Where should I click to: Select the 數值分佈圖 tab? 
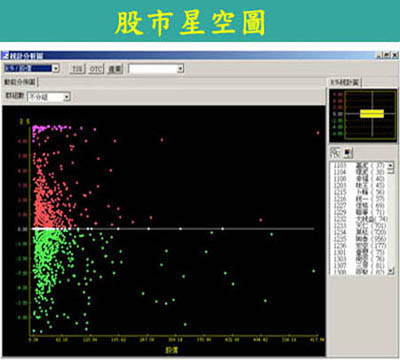pos(20,82)
